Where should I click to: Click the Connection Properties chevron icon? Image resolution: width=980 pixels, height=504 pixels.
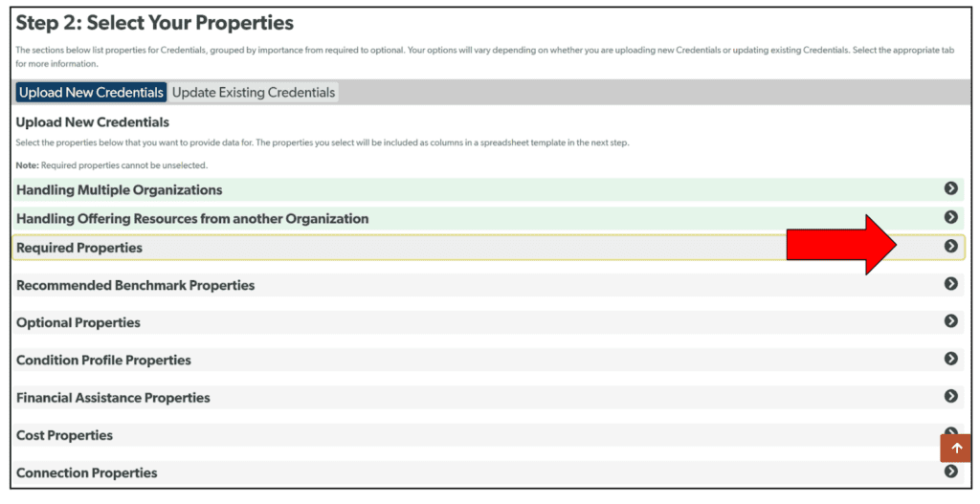click(x=950, y=471)
